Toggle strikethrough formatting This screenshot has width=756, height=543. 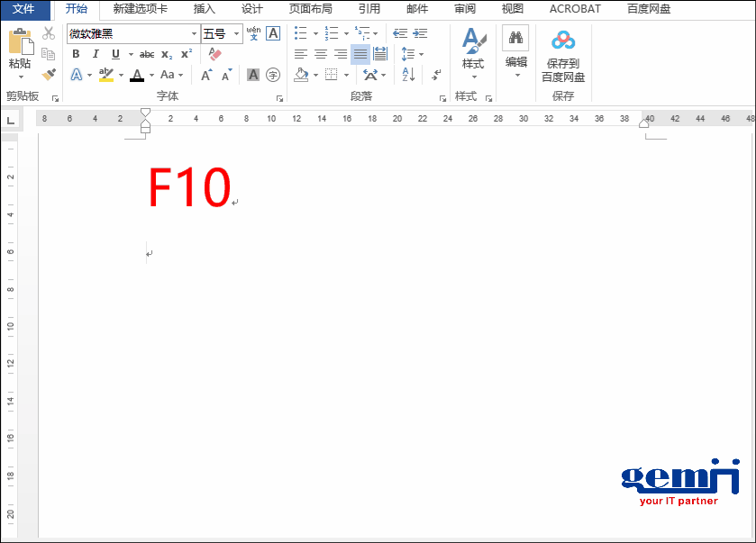[x=146, y=53]
